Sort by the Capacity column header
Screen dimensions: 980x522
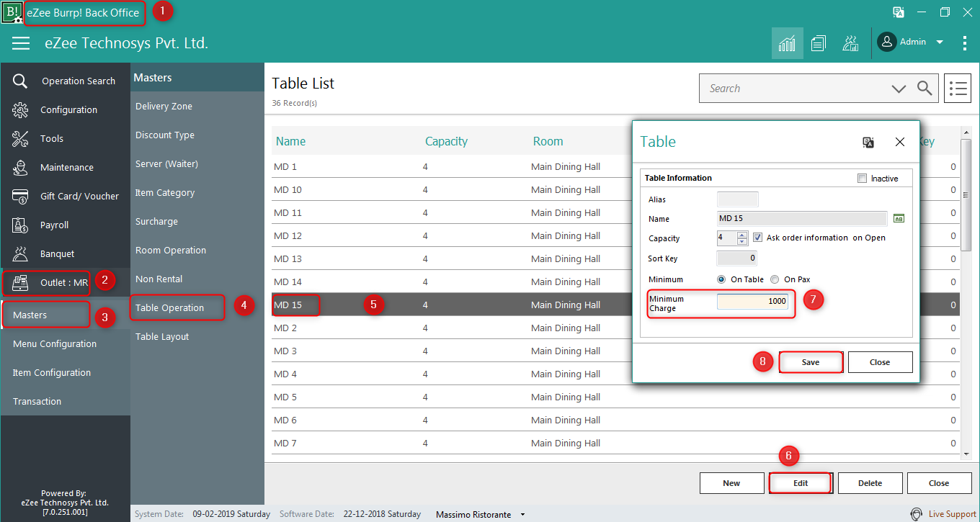446,141
